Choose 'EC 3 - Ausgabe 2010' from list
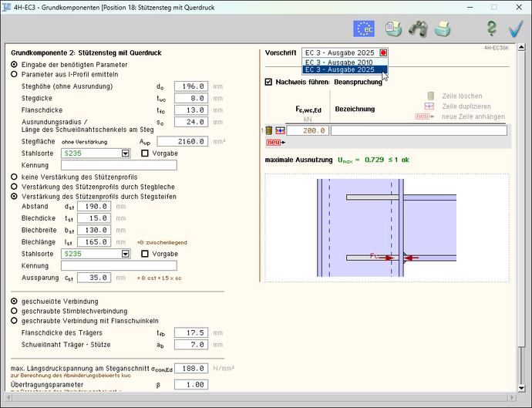 tap(339, 62)
